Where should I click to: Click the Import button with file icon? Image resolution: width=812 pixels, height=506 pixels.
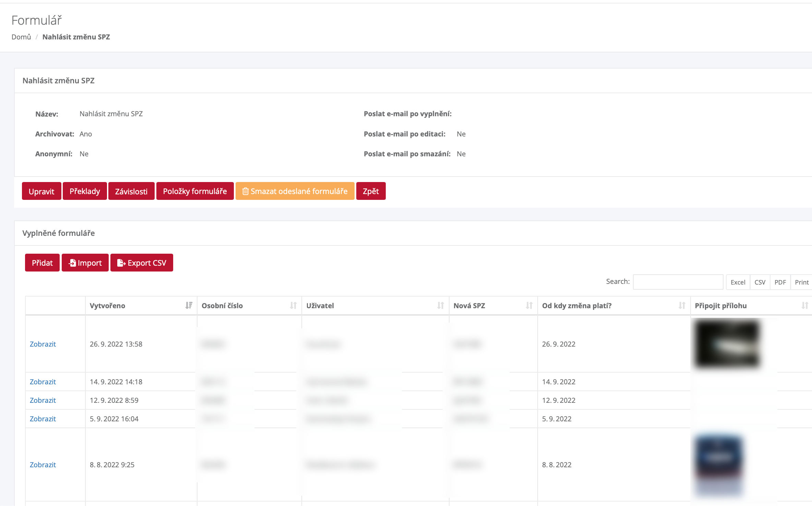tap(85, 263)
